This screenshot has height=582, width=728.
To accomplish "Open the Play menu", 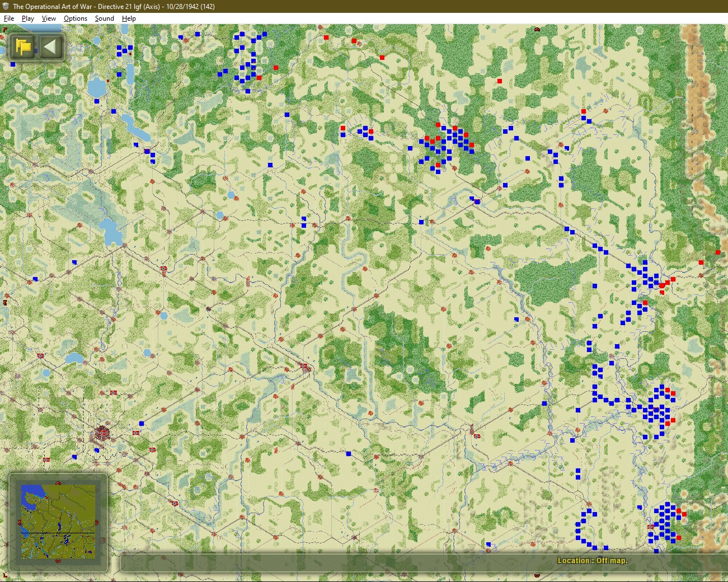I will [x=28, y=18].
